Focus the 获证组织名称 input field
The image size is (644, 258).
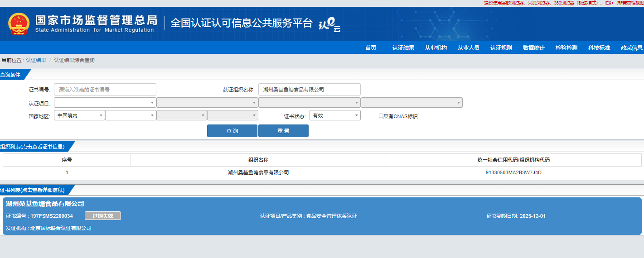[x=310, y=90]
